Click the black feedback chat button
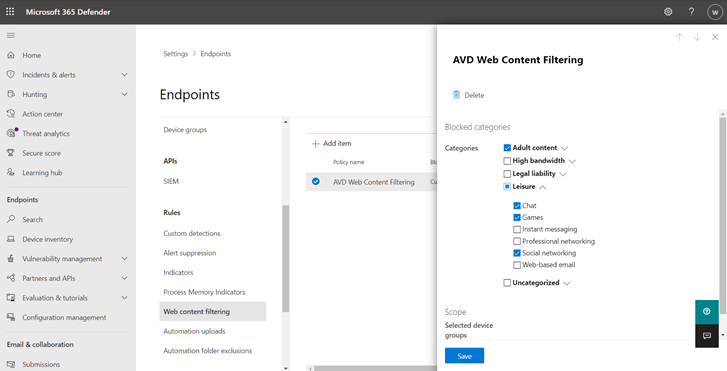 pos(707,336)
